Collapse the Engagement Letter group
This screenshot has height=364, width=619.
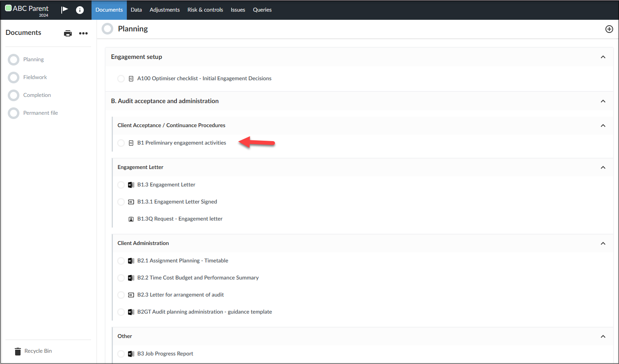click(603, 167)
